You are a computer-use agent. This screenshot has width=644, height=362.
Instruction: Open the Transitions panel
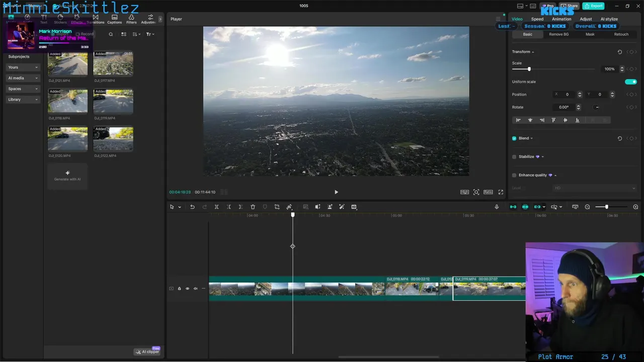click(96, 19)
